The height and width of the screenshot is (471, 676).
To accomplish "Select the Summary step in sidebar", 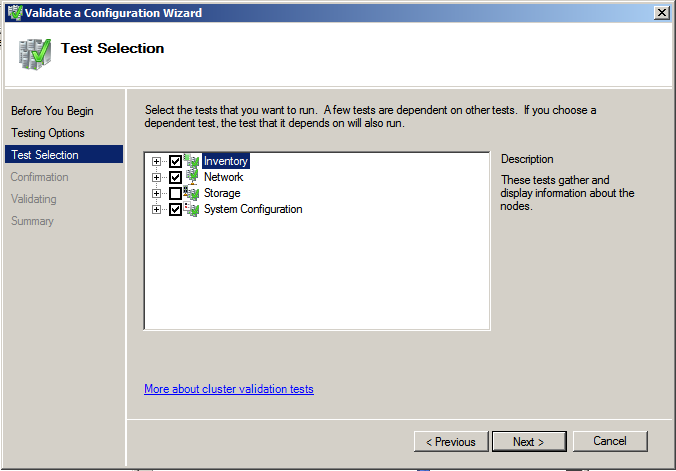I will (x=32, y=221).
